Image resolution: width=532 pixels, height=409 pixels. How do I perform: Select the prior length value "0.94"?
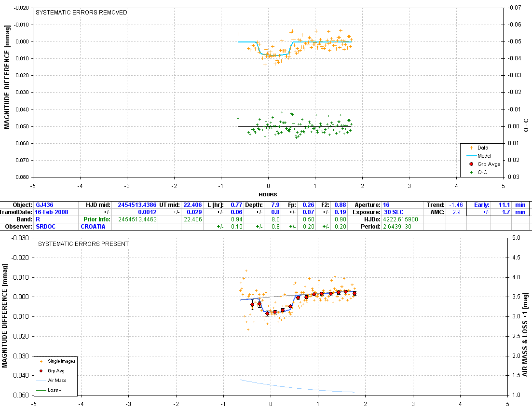(x=236, y=219)
